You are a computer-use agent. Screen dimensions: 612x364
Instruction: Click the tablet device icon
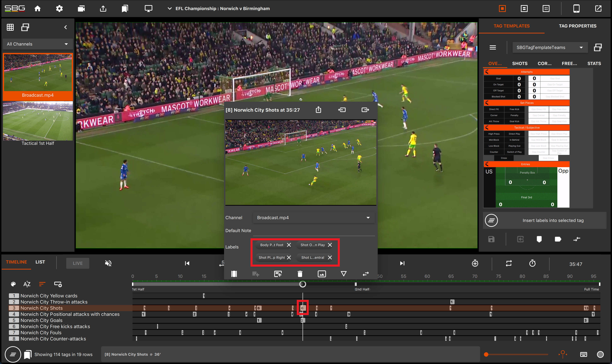point(576,9)
